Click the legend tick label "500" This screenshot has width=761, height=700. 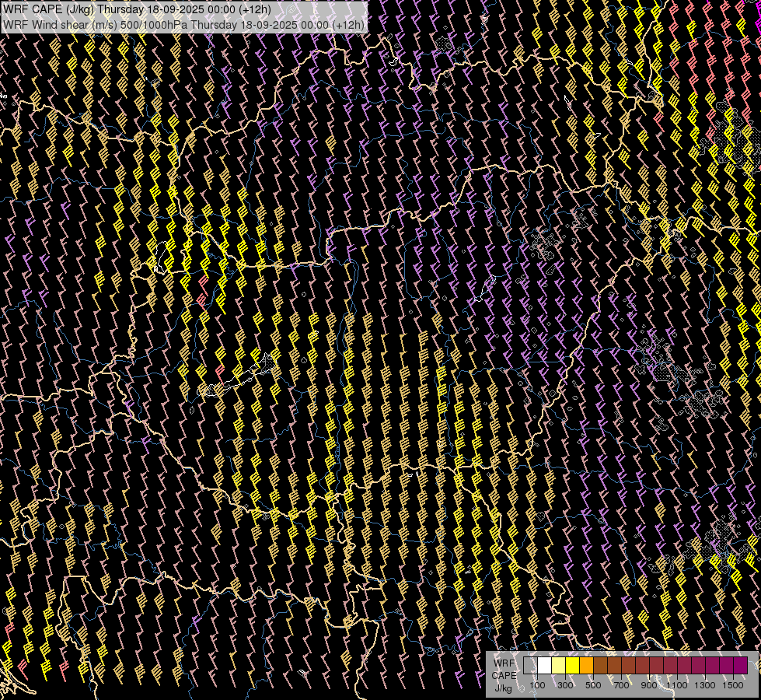(593, 685)
